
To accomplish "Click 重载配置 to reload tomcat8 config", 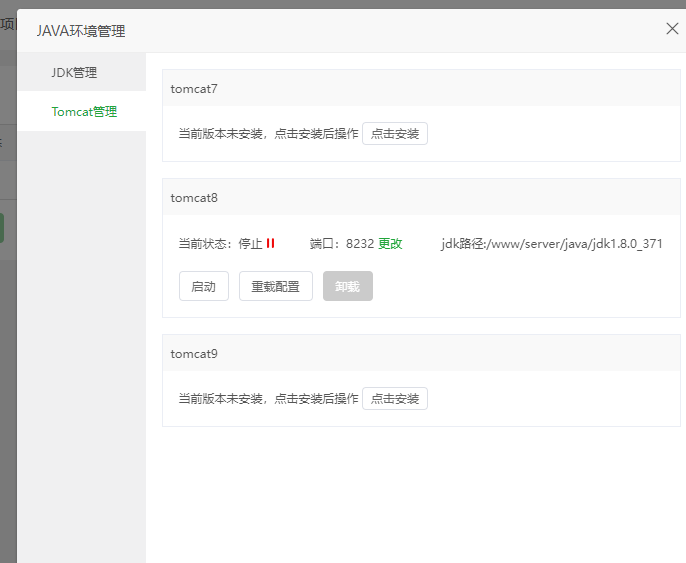I will coord(276,286).
